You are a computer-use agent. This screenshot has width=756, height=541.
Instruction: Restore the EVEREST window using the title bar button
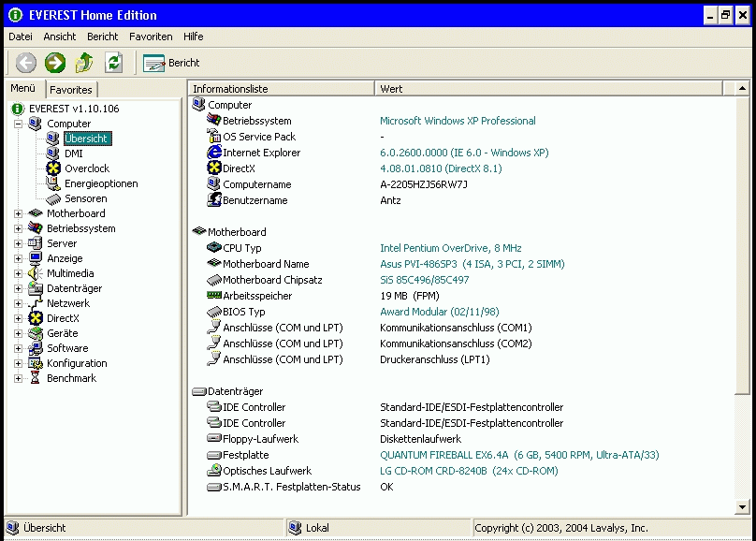[x=726, y=15]
